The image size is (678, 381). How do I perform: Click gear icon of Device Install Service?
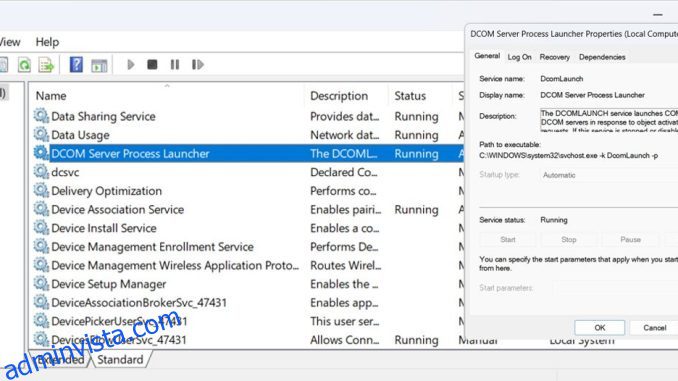coord(41,227)
